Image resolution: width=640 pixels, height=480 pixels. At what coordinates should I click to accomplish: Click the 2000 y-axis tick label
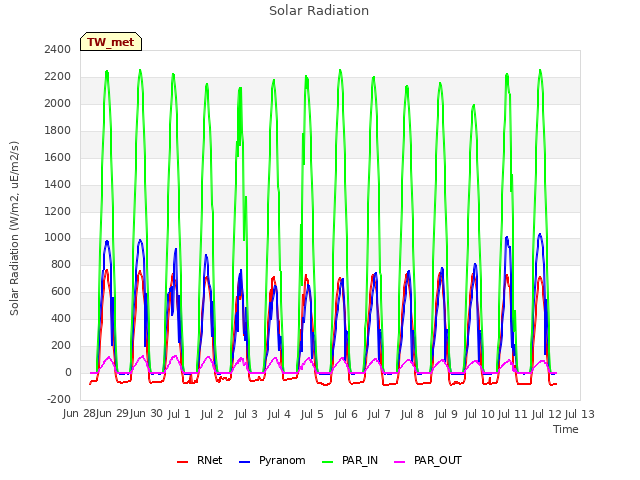click(x=58, y=104)
